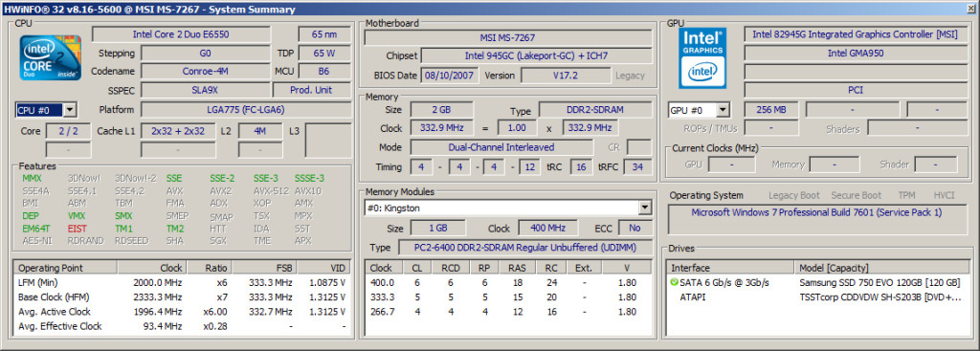Image resolution: width=980 pixels, height=351 pixels.
Task: Select the Samsung SSD 750 EVO 120GB drive row
Action: click(x=817, y=283)
